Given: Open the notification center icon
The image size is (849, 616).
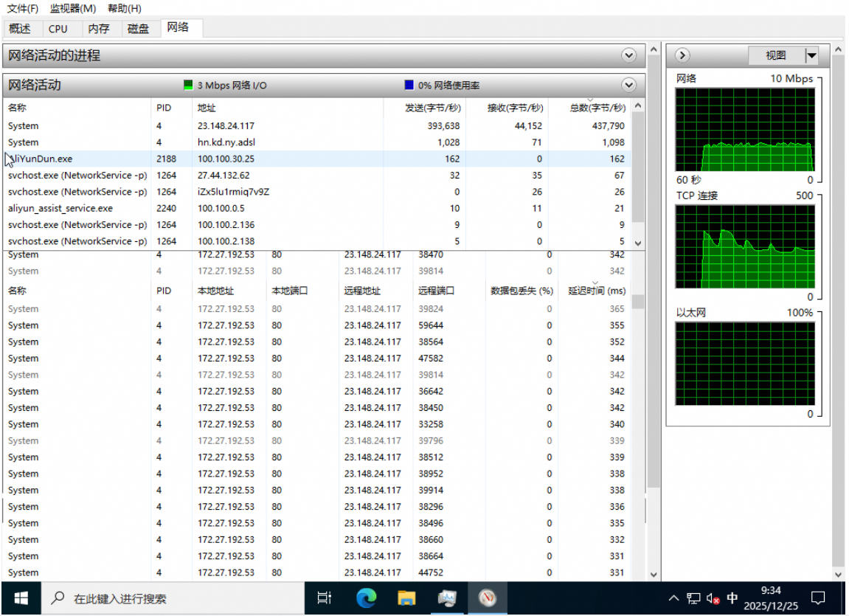Looking at the screenshot, I should pos(818,598).
